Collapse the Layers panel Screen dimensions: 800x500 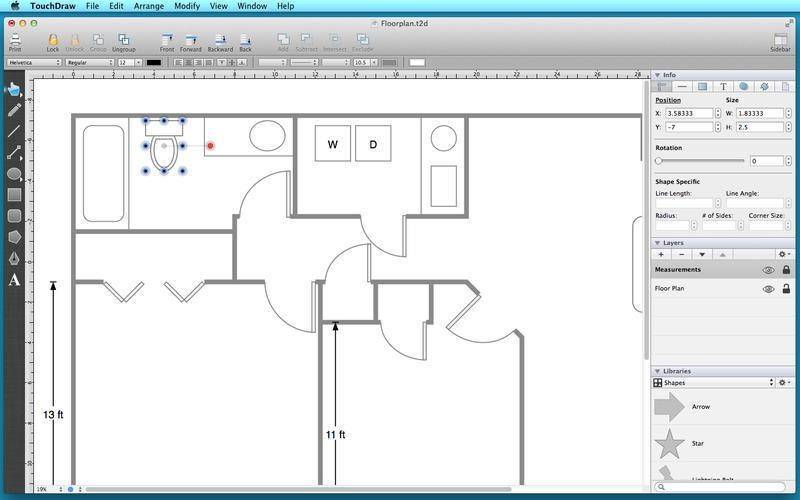click(x=657, y=243)
